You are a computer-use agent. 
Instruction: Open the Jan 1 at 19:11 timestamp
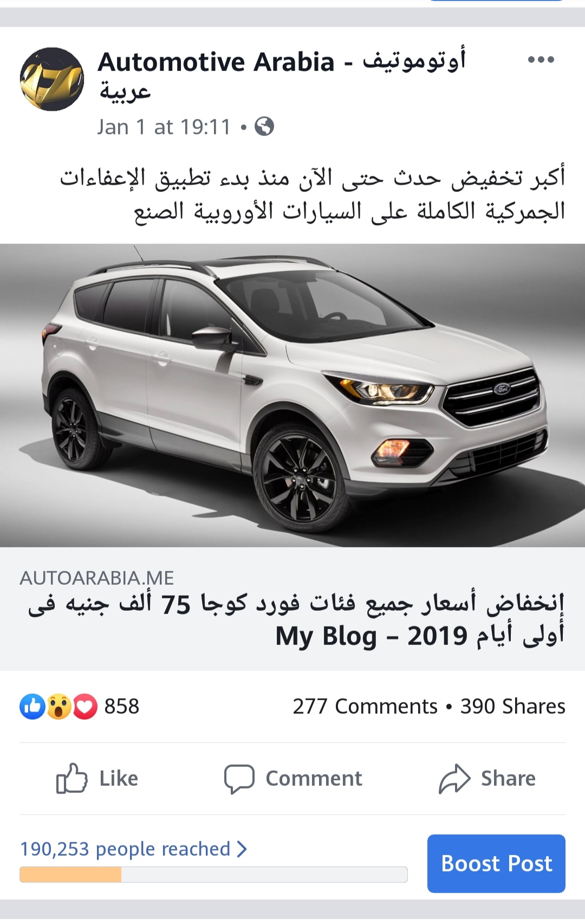point(164,127)
